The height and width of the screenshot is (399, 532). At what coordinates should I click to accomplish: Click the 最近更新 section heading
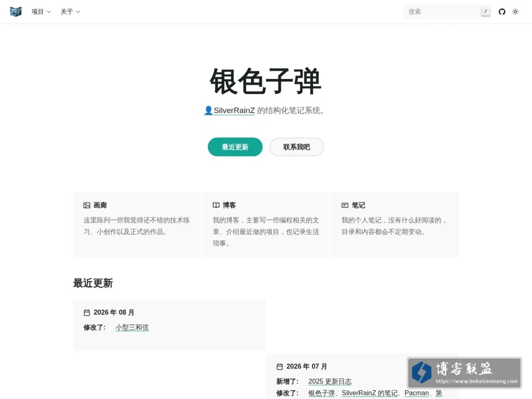[x=93, y=283]
